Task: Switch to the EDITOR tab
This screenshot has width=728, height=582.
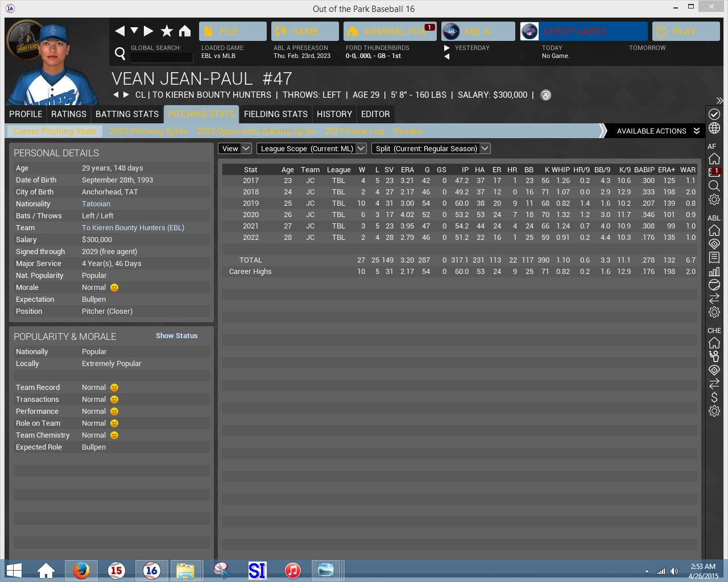Action: [x=375, y=114]
